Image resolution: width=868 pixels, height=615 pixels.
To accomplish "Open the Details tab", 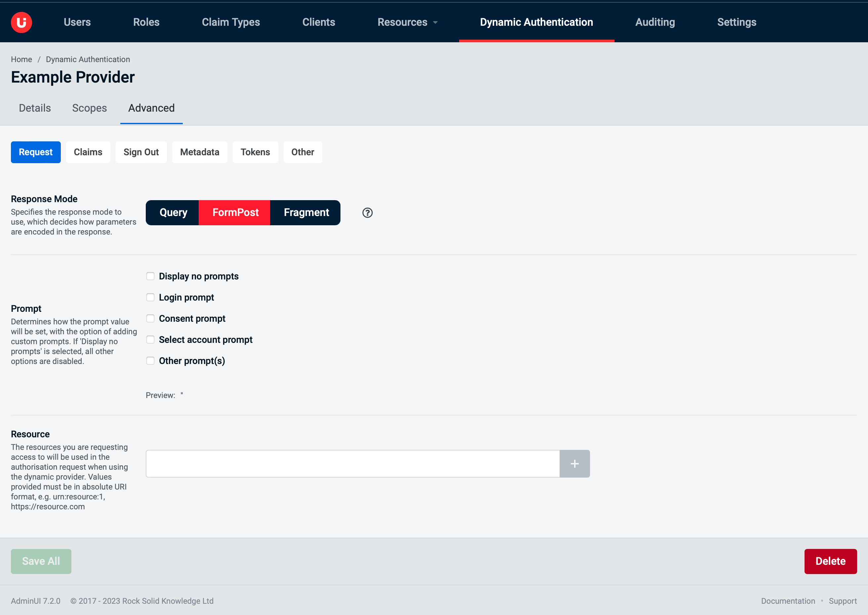I will pos(34,108).
